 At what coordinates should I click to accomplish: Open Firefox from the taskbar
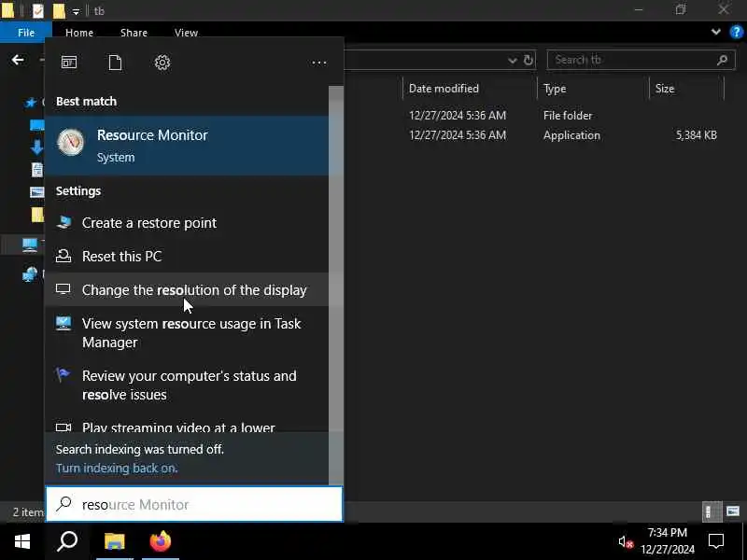161,541
